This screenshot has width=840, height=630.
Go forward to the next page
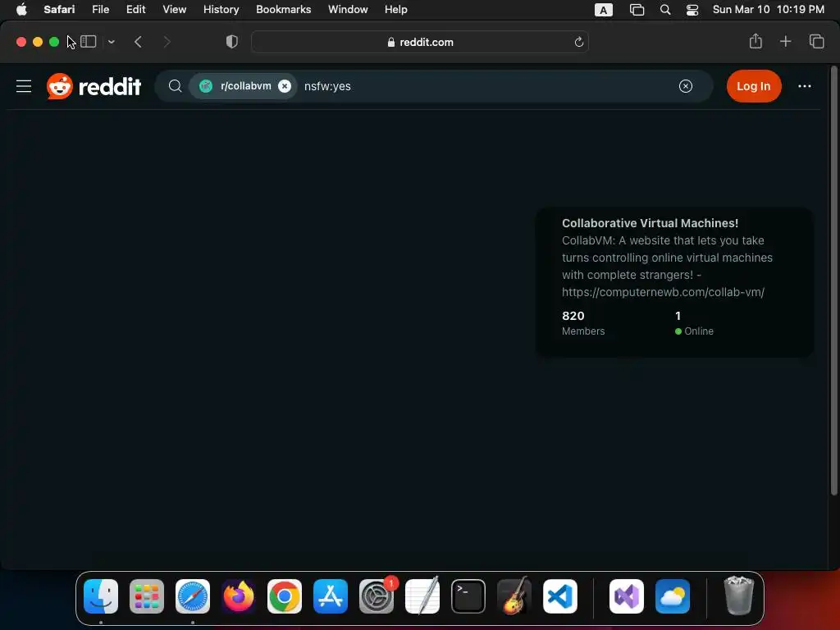point(167,42)
